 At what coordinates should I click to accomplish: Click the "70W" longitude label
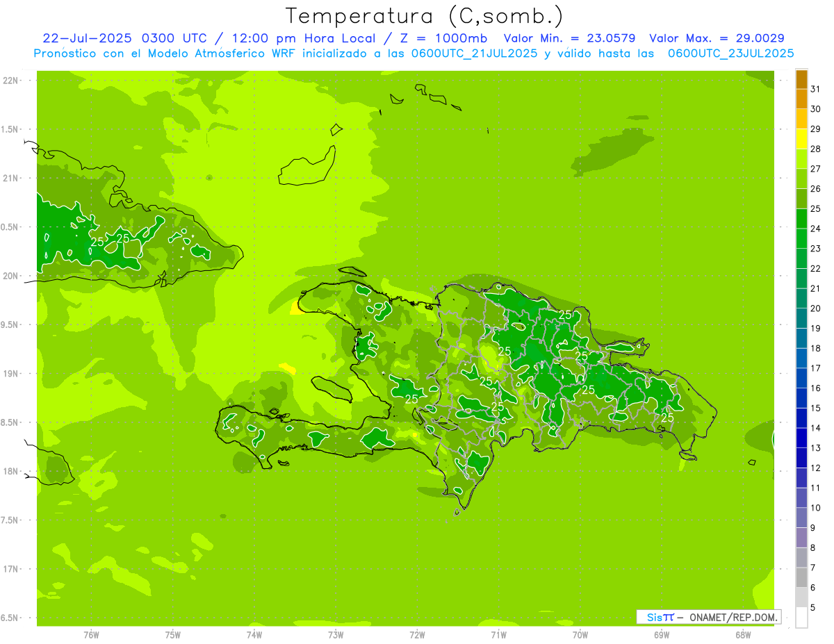(580, 635)
